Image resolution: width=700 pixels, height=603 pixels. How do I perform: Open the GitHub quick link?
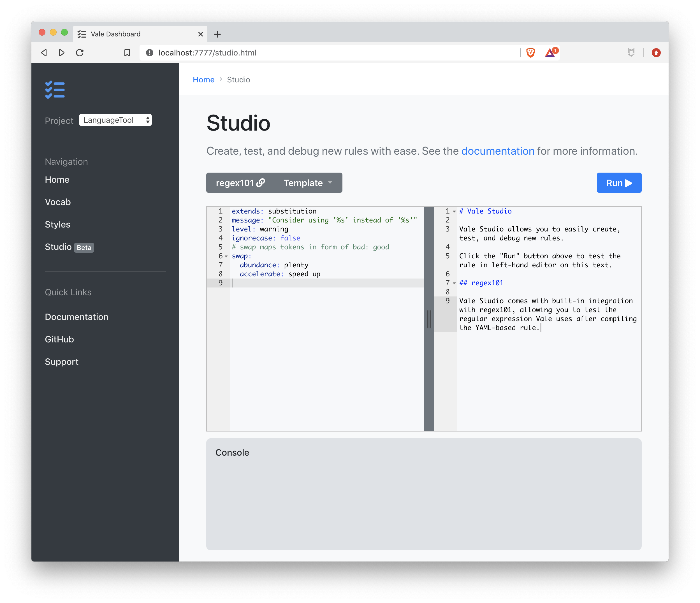(59, 339)
